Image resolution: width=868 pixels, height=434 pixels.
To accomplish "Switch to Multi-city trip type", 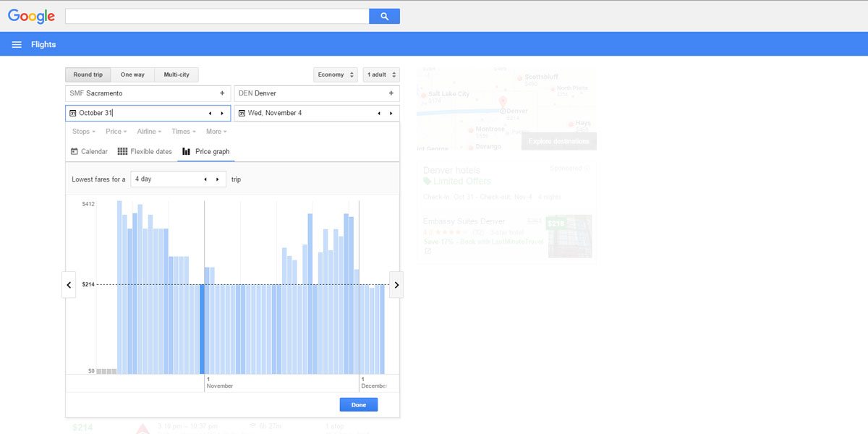I will [x=176, y=75].
